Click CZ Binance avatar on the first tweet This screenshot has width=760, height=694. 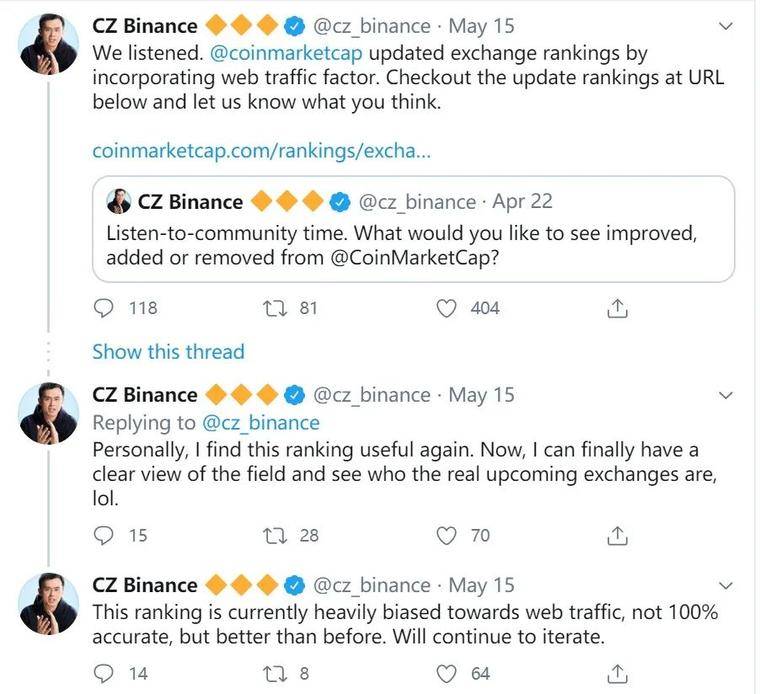[x=49, y=43]
